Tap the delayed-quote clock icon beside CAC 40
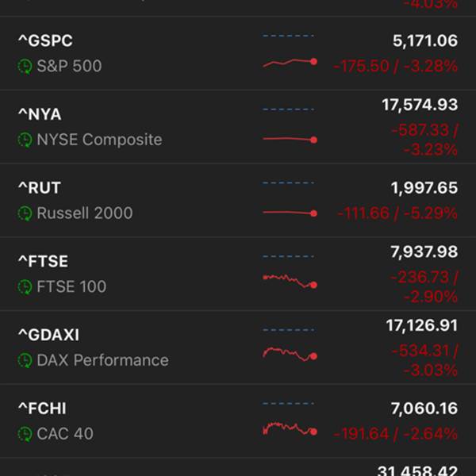 (x=25, y=434)
